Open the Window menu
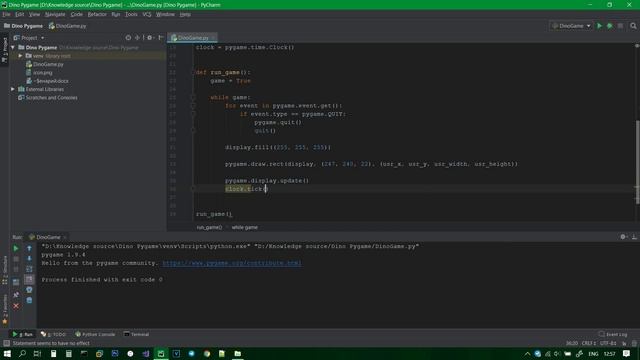Image resolution: width=640 pixels, height=360 pixels. pos(165,14)
